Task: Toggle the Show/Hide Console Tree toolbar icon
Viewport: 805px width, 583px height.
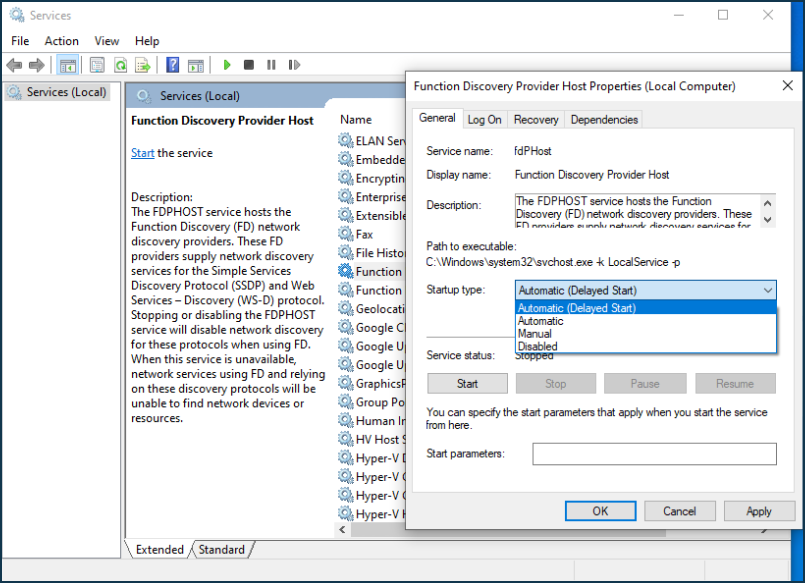Action: pyautogui.click(x=68, y=65)
